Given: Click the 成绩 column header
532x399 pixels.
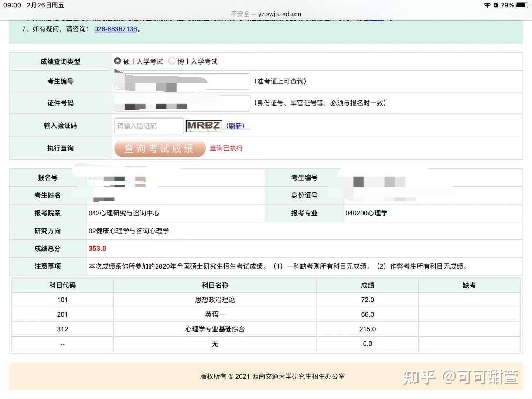Looking at the screenshot, I should [368, 285].
